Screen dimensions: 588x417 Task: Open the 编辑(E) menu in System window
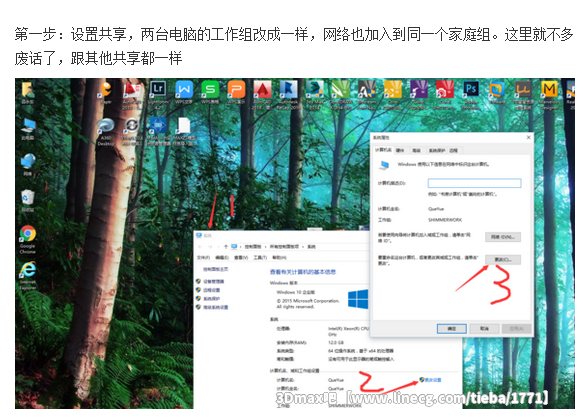(222, 258)
